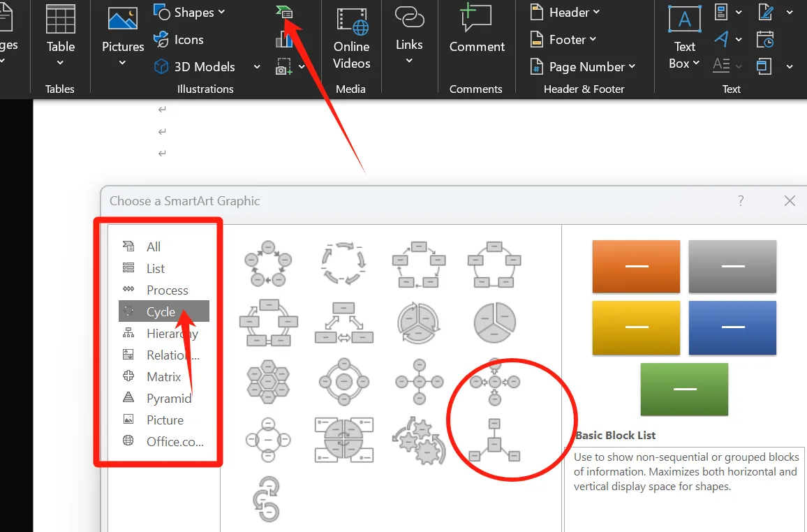Choose the hexagon cluster SmartArt layout
The height and width of the screenshot is (532, 807).
point(268,382)
